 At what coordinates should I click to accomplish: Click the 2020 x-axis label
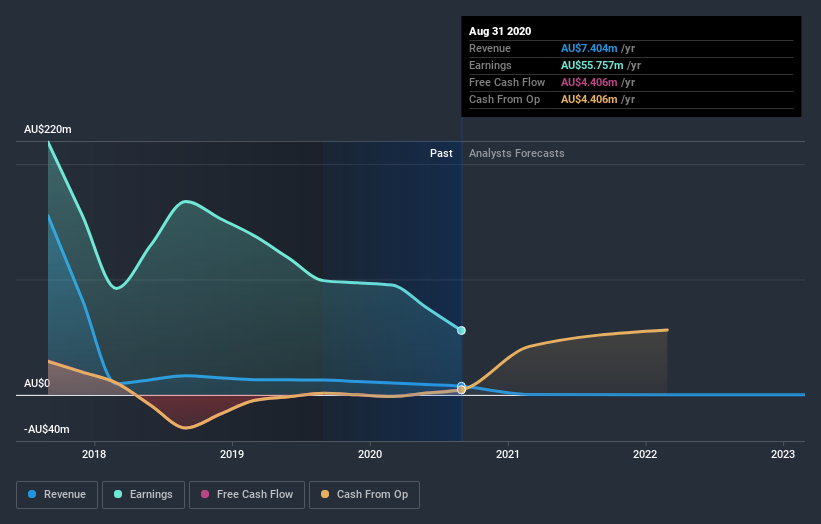[x=370, y=454]
